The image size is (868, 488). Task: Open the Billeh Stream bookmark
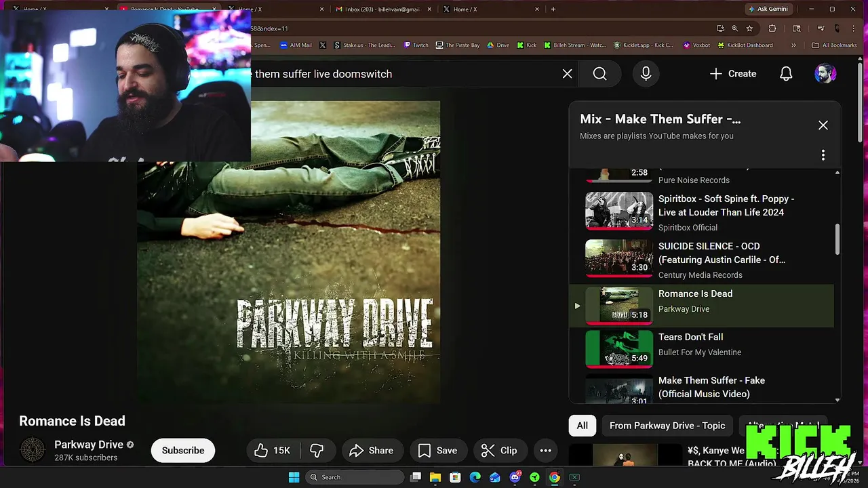click(x=575, y=45)
